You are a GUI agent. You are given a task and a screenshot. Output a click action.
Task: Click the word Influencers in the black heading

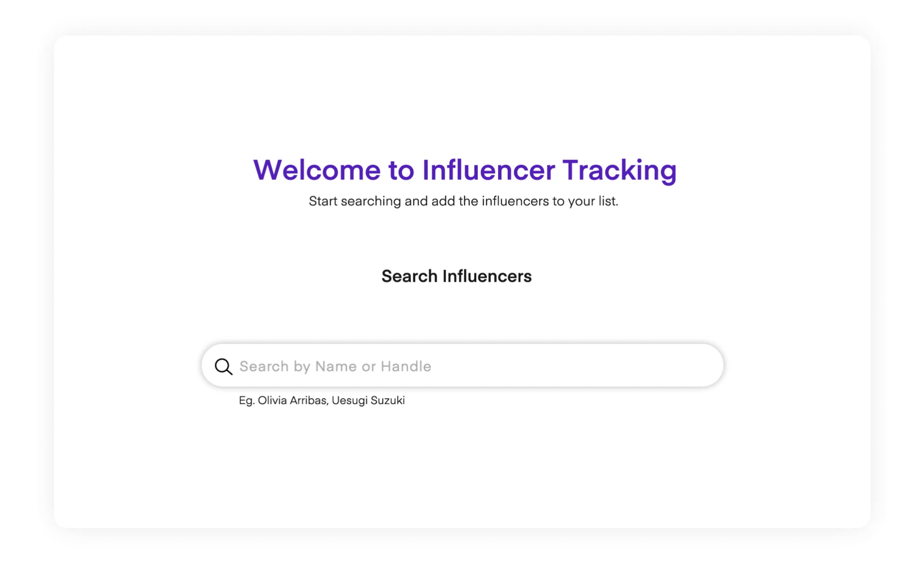tap(487, 276)
